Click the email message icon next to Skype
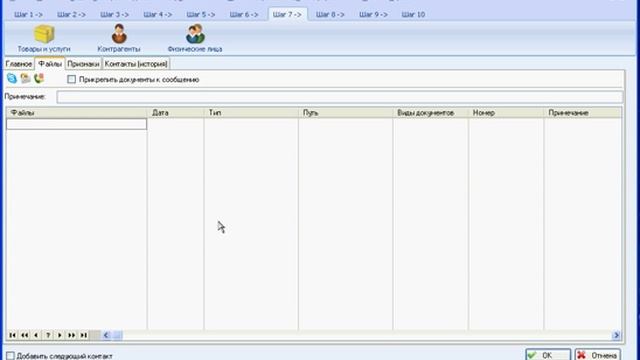Image resolution: width=640 pixels, height=360 pixels. pyautogui.click(x=25, y=78)
